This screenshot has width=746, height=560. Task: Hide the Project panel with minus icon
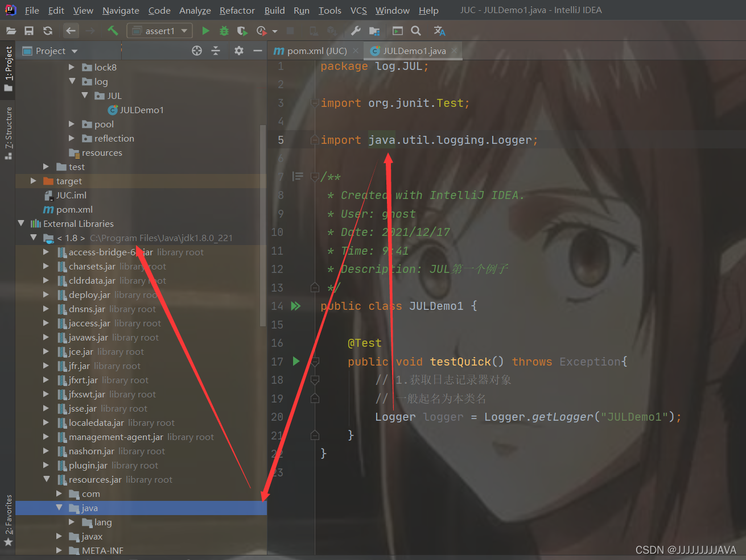258,51
